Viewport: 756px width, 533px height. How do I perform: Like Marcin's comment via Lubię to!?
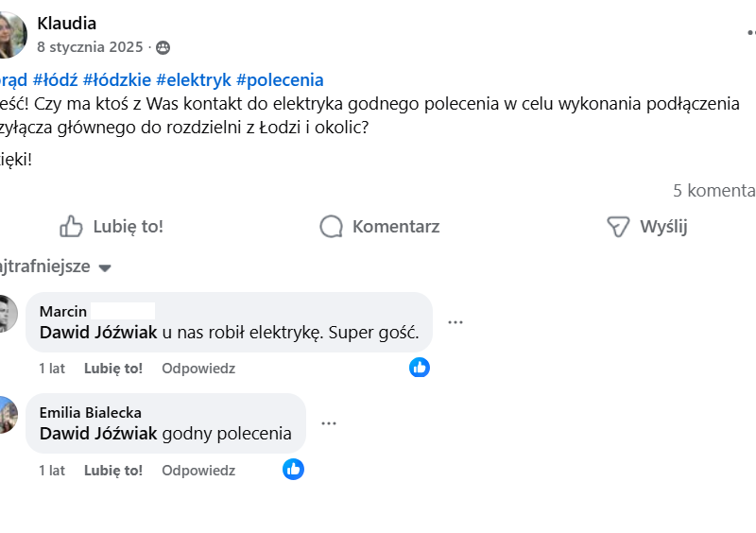(113, 369)
